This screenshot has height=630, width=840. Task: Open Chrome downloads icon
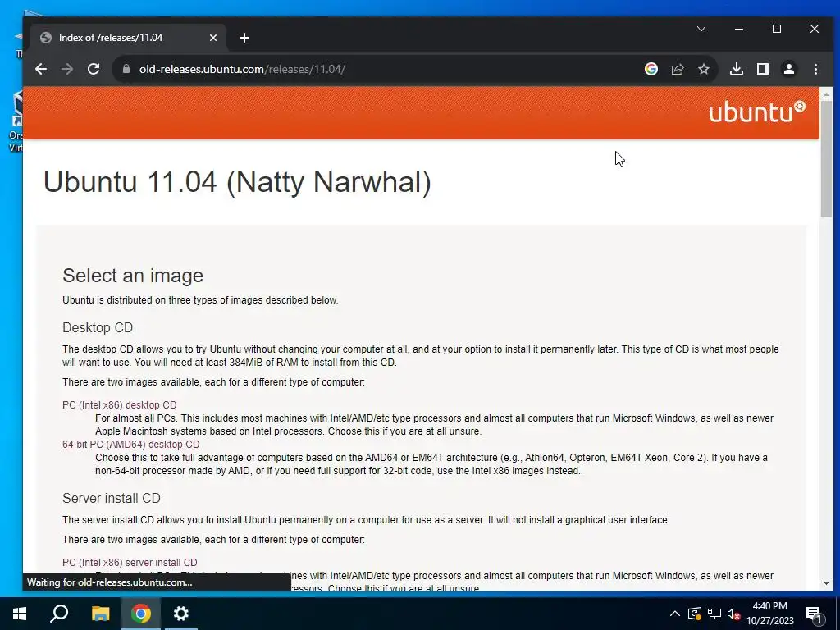click(737, 69)
